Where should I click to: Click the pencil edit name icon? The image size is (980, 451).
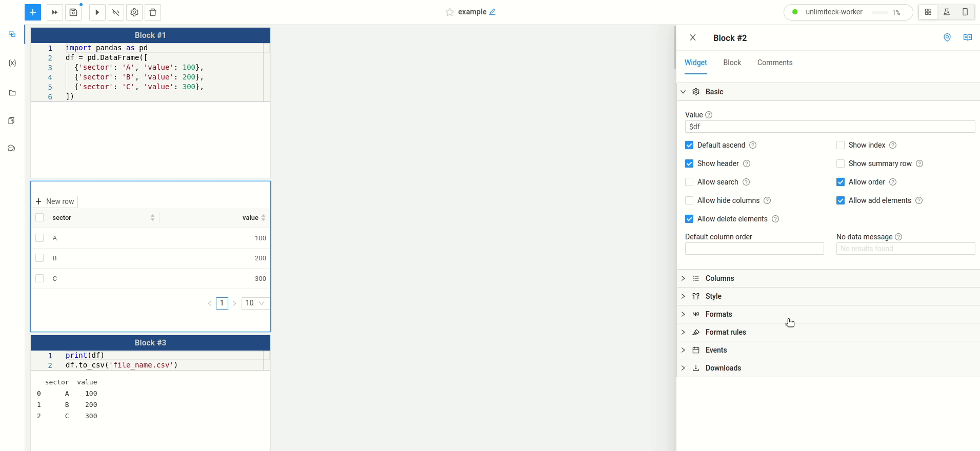(x=492, y=12)
